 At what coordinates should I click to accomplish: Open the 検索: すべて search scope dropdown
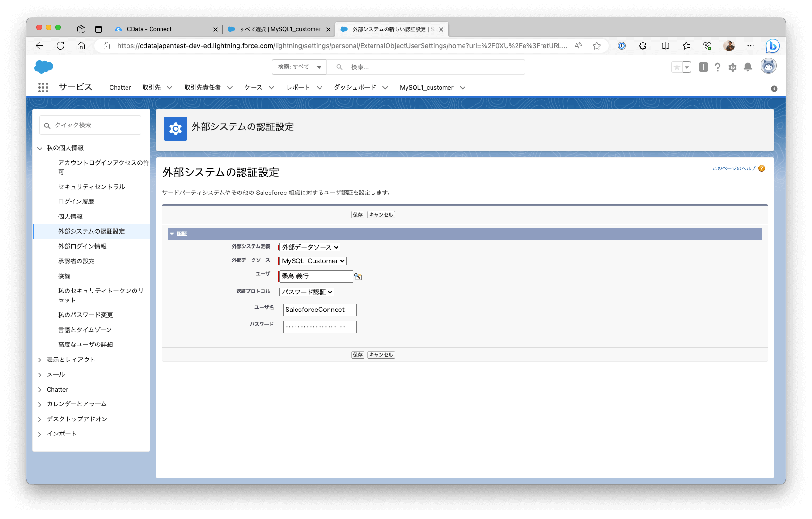[x=299, y=67]
